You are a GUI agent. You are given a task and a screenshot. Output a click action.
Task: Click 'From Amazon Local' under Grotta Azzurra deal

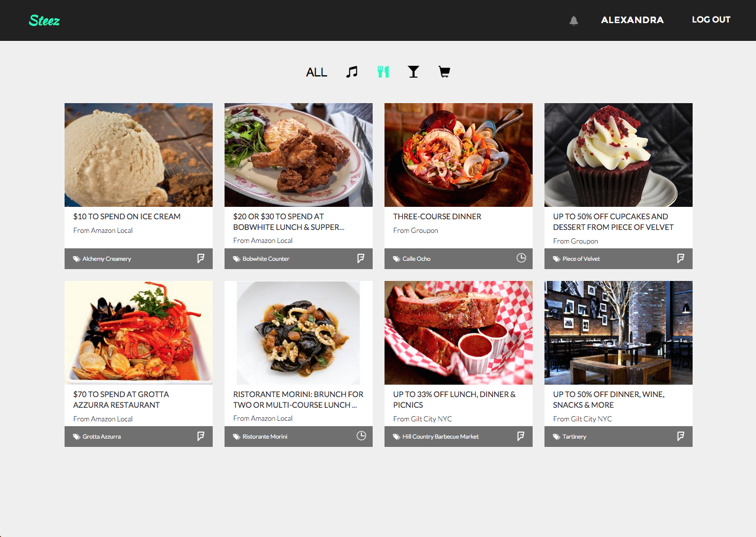click(103, 419)
